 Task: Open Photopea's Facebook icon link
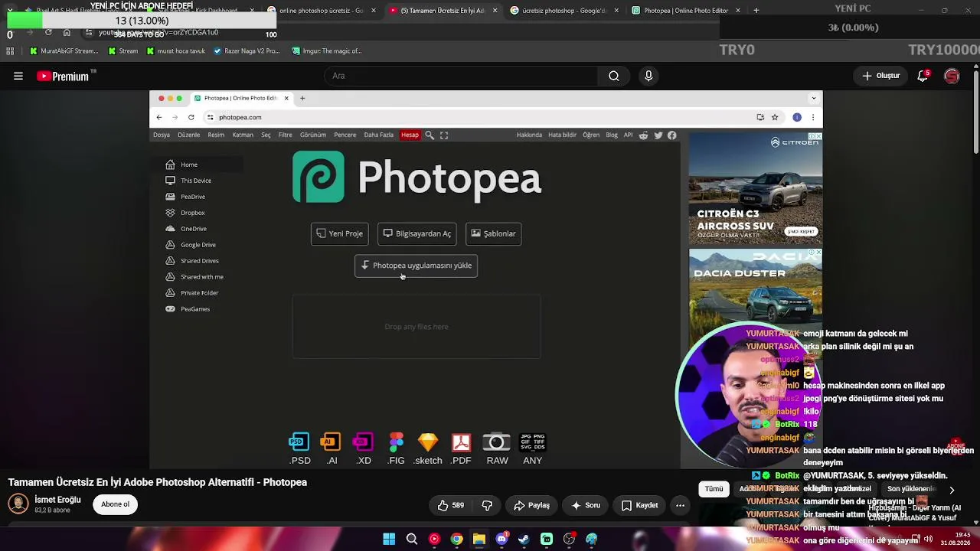point(671,135)
